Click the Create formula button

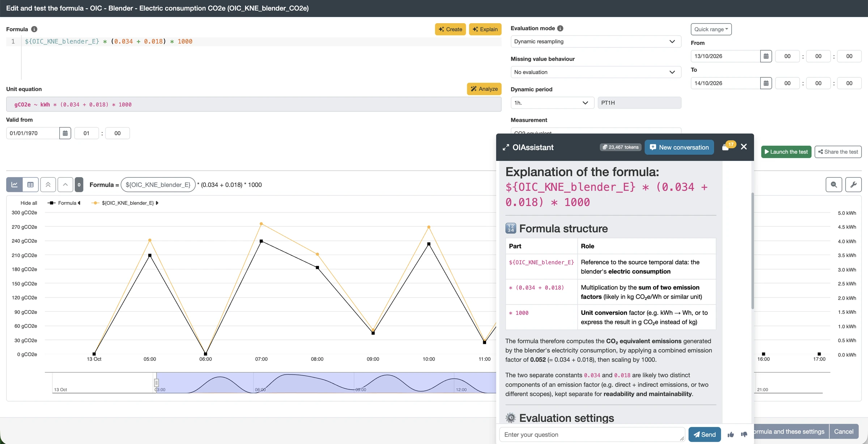coord(450,29)
